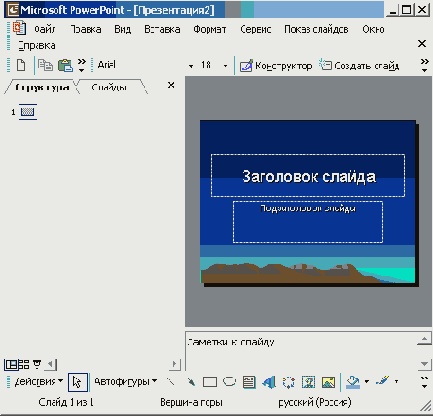
Task: Click the Copy icon in toolbar
Action: [x=45, y=65]
